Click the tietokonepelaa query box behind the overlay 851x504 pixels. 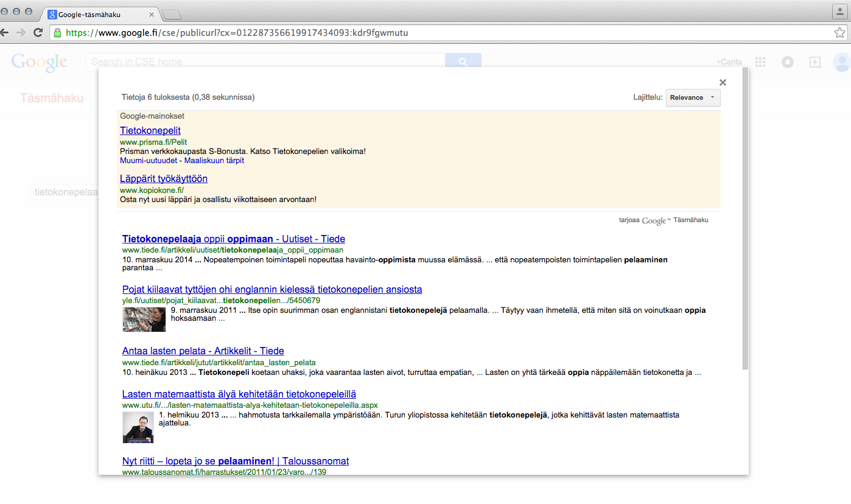point(64,192)
